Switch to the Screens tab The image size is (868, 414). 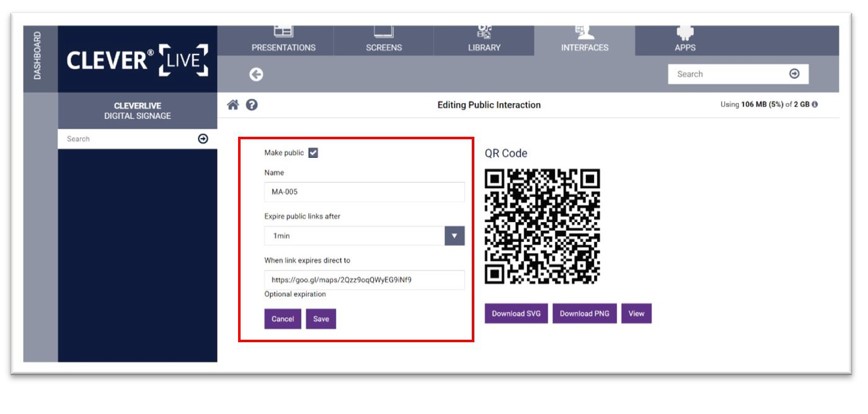click(384, 40)
